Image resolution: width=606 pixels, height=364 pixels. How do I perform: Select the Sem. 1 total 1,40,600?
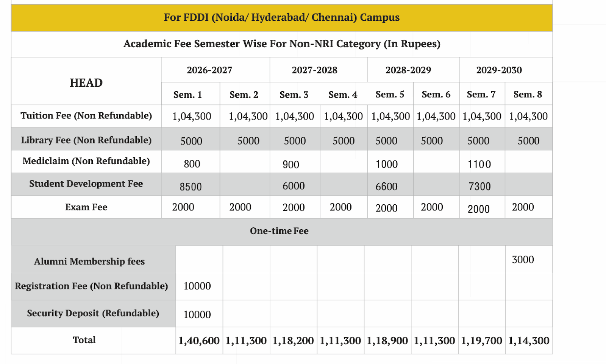199,341
